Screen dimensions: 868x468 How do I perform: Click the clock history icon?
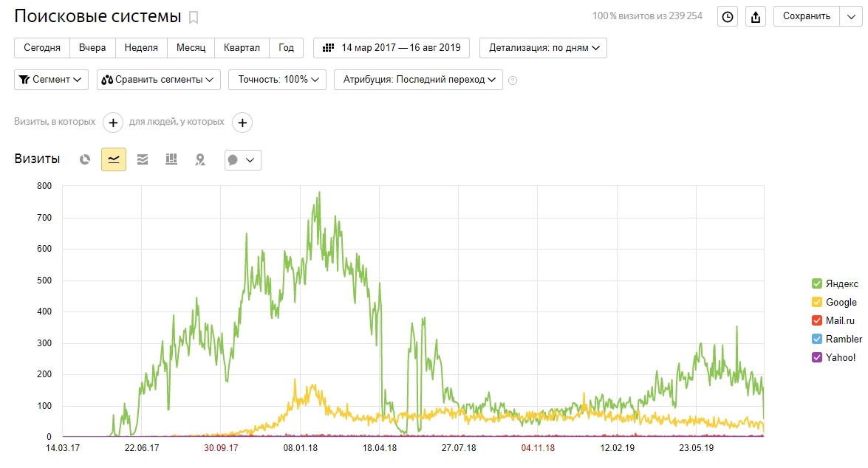coord(728,17)
